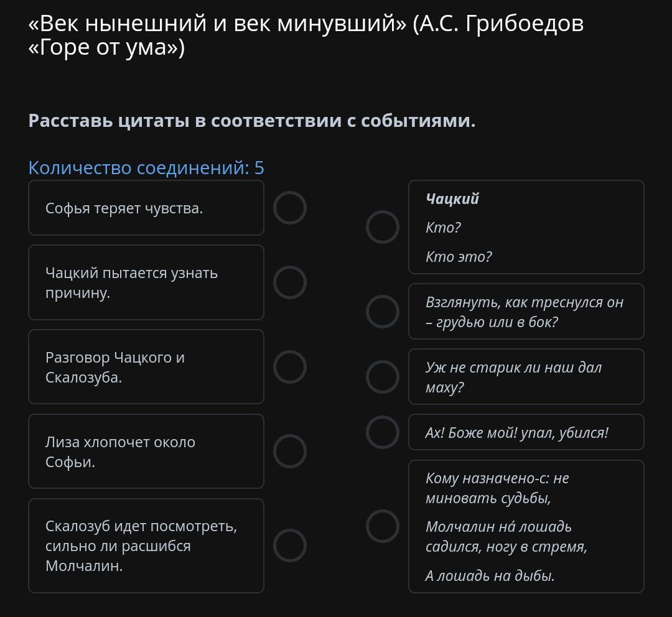Select the circle next to «Лиза хлопочет около Софьи»
The height and width of the screenshot is (617, 672).
pyautogui.click(x=290, y=452)
